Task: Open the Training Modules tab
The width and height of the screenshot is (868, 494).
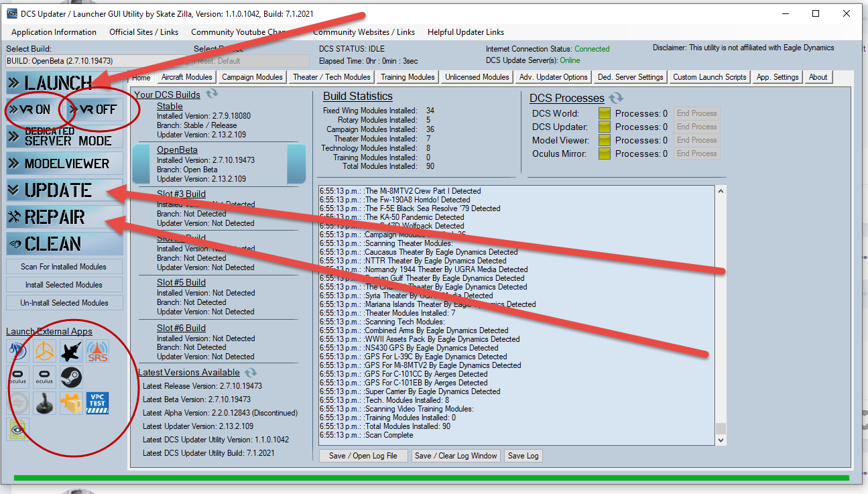Action: tap(408, 77)
